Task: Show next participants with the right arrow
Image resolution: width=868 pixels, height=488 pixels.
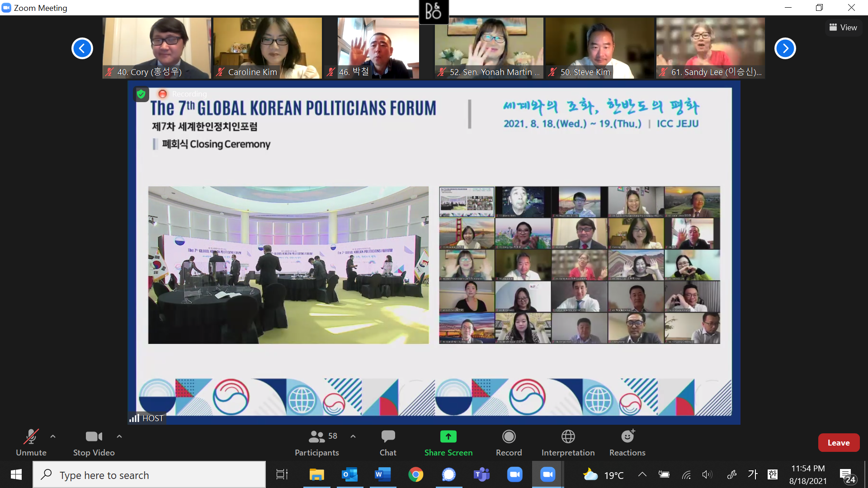Action: tap(785, 48)
